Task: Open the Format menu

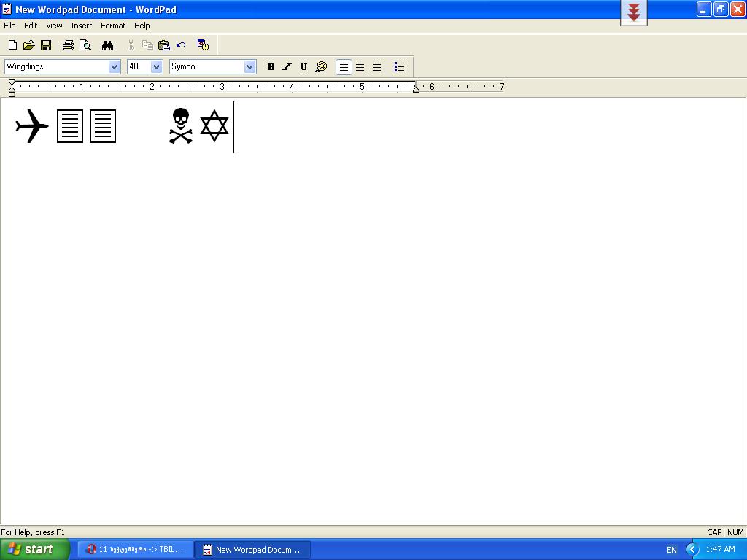Action: [113, 26]
